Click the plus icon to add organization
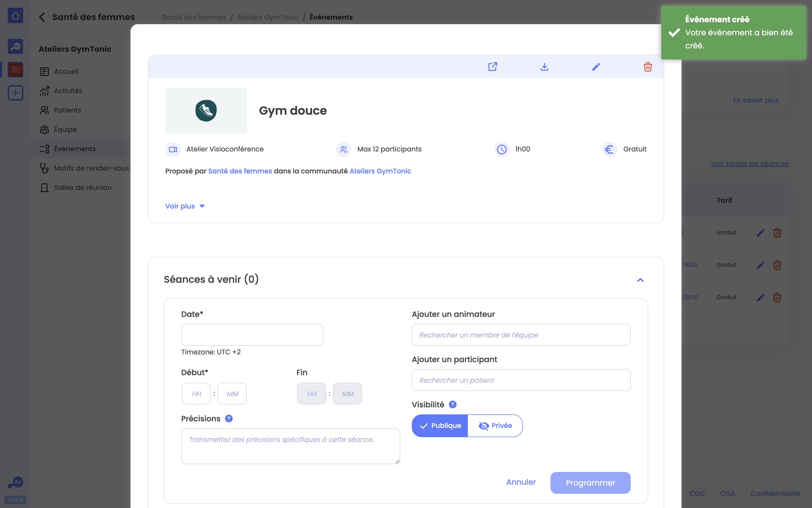The width and height of the screenshot is (812, 508). 15,93
